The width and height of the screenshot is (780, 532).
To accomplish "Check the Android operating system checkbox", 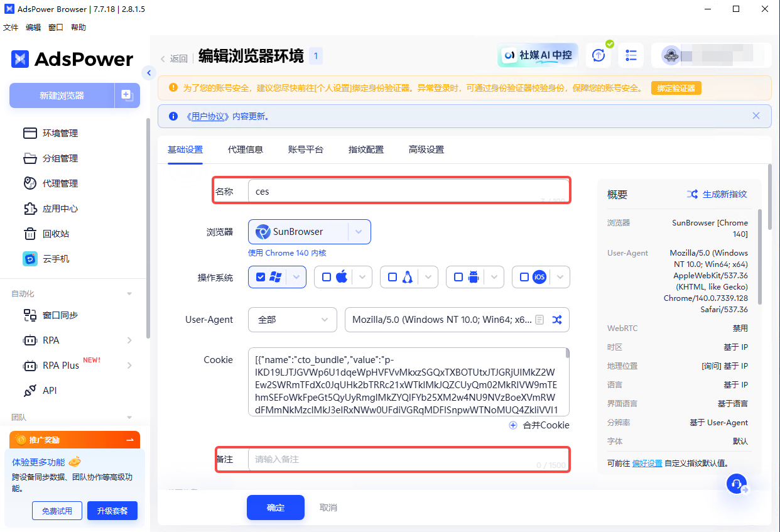I will click(458, 277).
